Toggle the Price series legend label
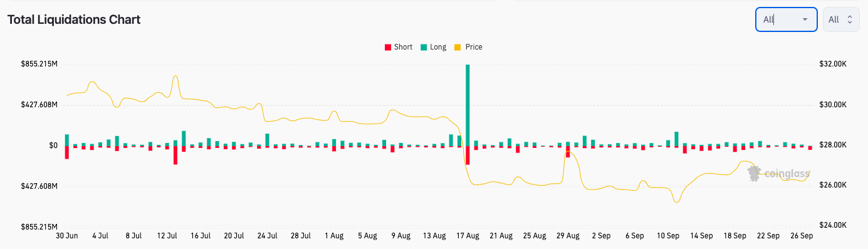 [x=474, y=47]
